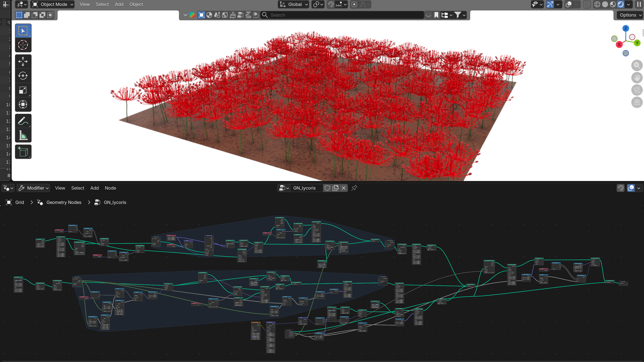Screen dimensions: 644x362
Task: Activate the 3D Cursor tool
Action: [23, 45]
